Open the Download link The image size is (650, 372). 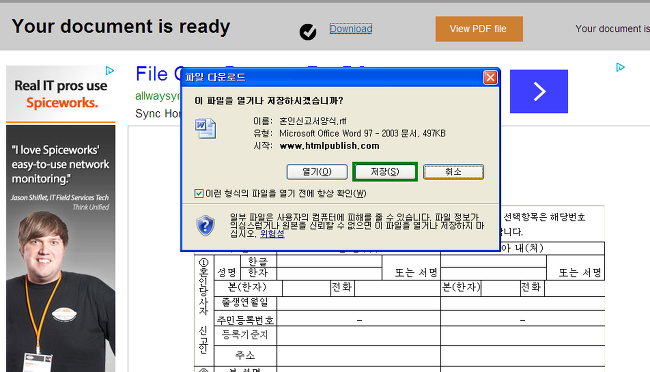coord(351,29)
